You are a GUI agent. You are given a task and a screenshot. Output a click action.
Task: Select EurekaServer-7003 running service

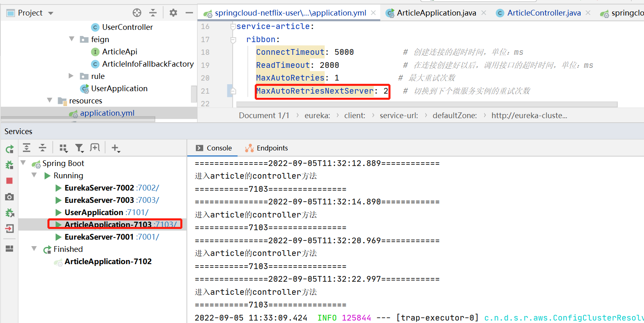click(99, 200)
